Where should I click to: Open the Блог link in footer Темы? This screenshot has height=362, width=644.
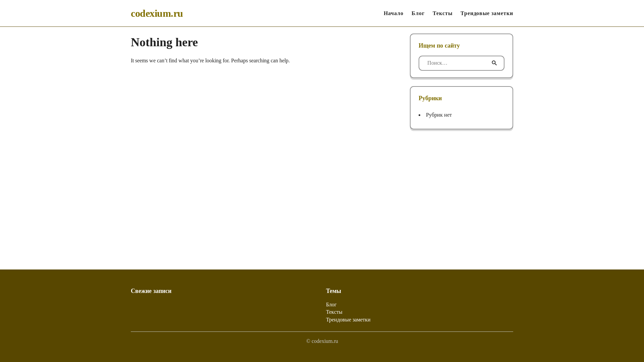331,304
